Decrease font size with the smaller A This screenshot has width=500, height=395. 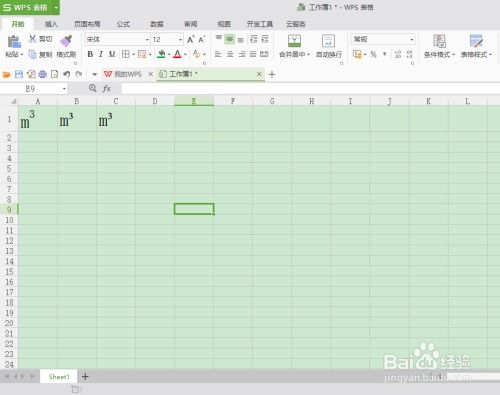(x=202, y=39)
